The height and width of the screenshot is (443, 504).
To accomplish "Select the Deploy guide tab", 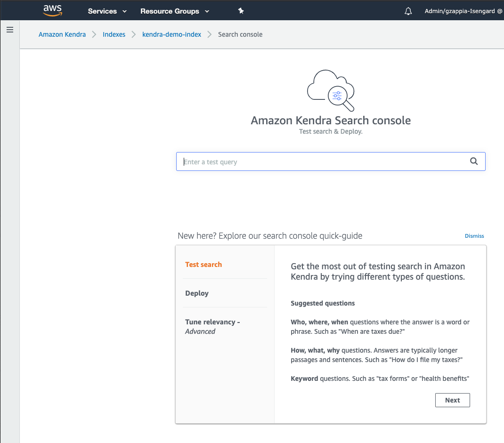I will [197, 293].
